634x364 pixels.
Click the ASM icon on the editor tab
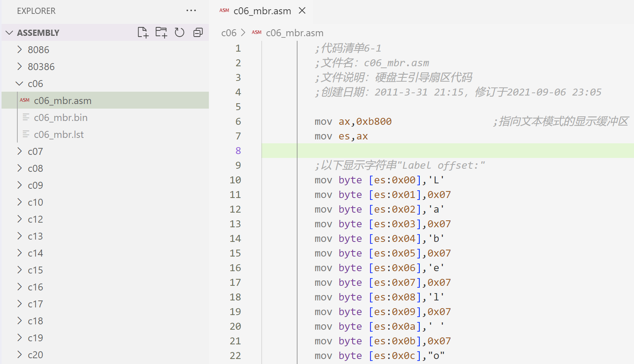coord(224,10)
